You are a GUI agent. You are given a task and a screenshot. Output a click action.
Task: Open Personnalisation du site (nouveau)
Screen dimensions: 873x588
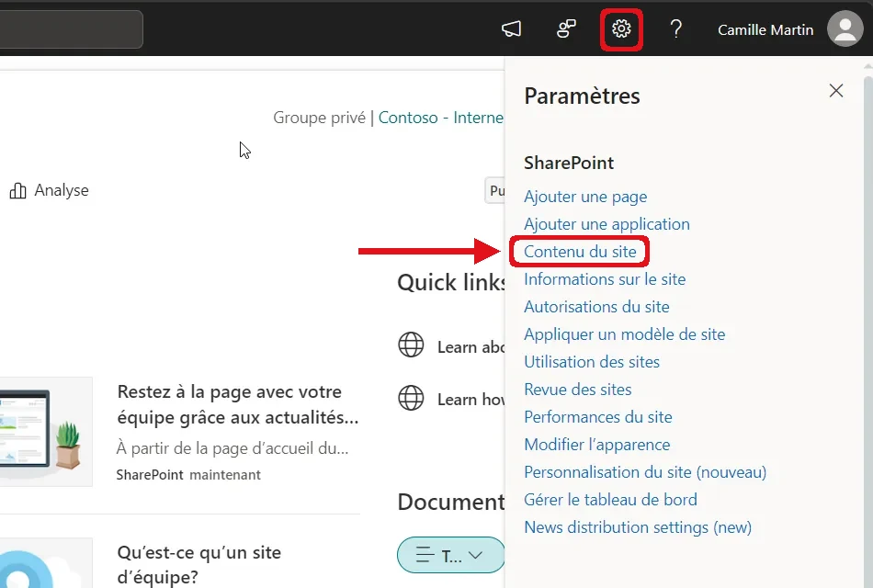[645, 472]
